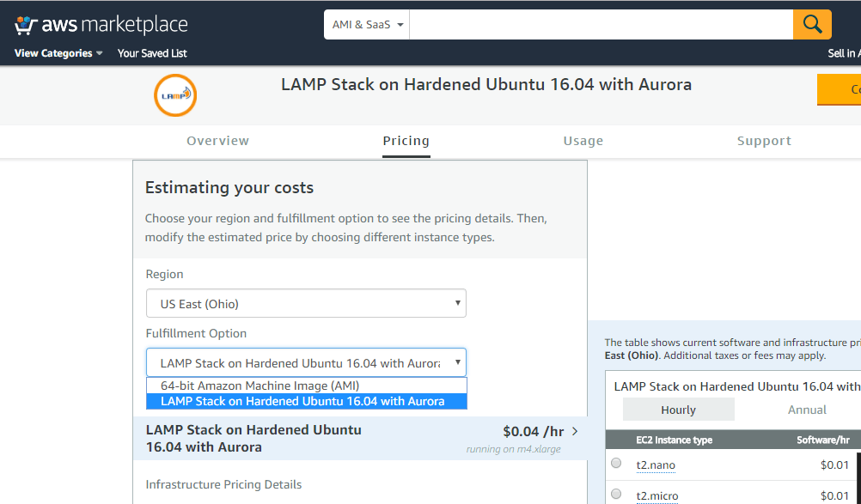This screenshot has height=504, width=861.
Task: Go to the Support tab
Action: point(764,141)
